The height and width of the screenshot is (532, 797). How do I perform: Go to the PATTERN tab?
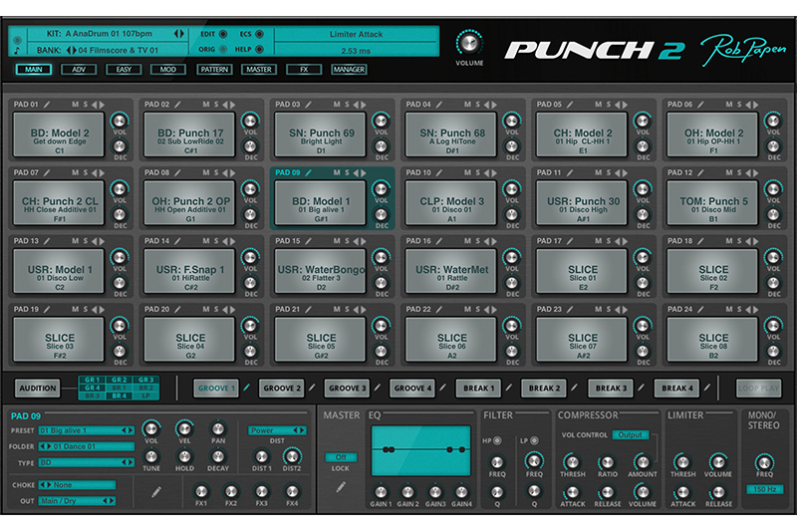pos(214,70)
